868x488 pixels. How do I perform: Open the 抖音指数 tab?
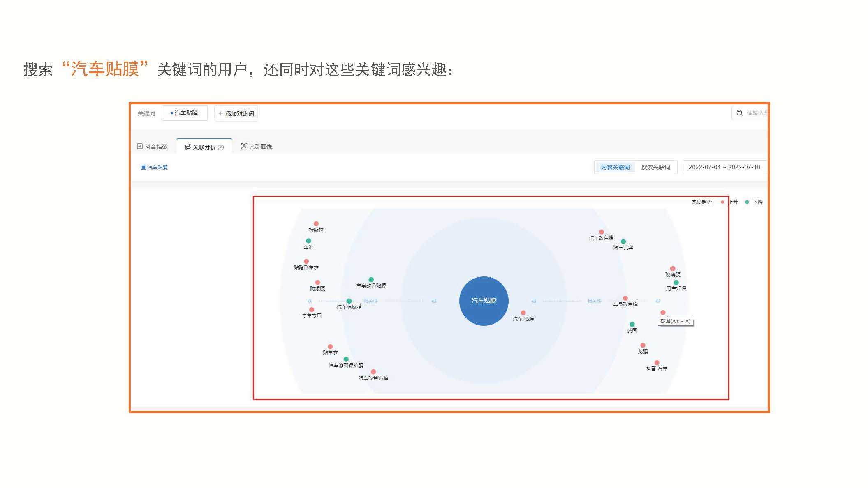coord(152,147)
